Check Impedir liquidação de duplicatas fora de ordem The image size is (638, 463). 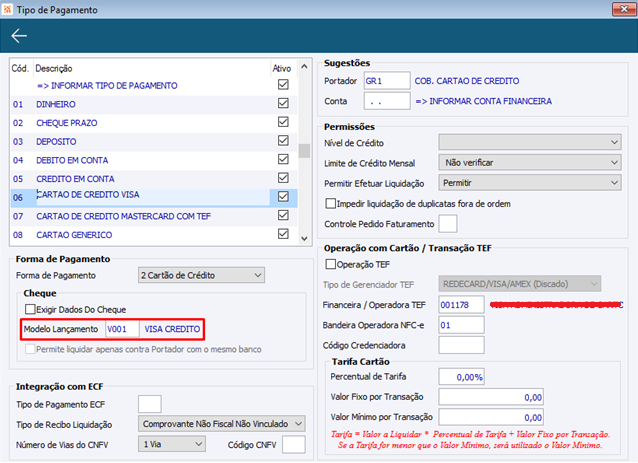point(331,203)
